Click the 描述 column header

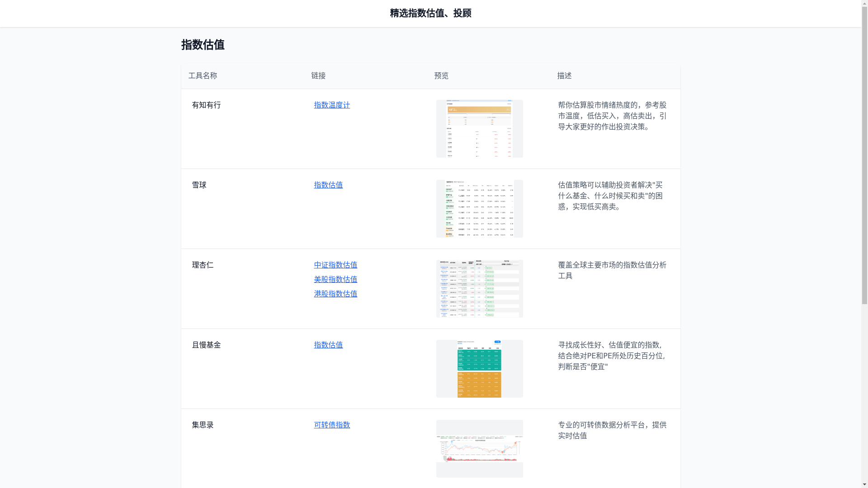564,75
